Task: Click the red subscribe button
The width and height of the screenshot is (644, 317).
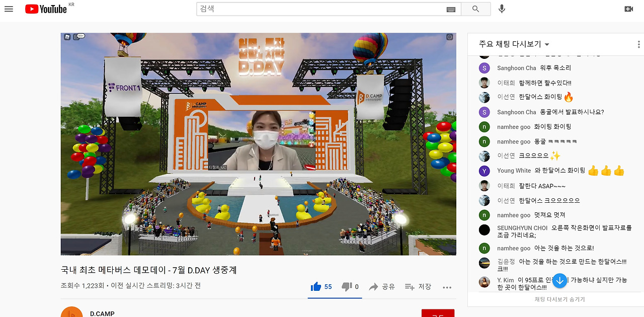Action: click(x=438, y=313)
